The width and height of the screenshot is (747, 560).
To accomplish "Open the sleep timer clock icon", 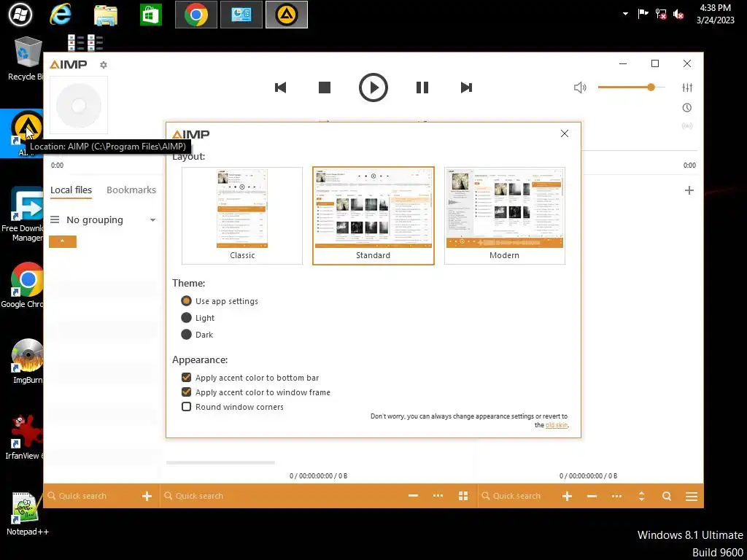I will [x=687, y=108].
